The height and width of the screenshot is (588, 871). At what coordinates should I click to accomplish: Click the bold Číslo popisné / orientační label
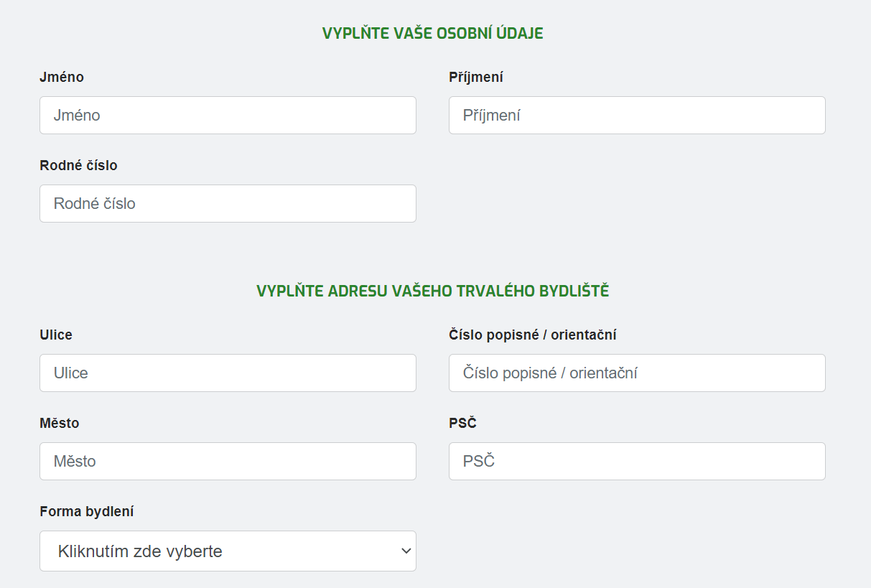point(533,335)
